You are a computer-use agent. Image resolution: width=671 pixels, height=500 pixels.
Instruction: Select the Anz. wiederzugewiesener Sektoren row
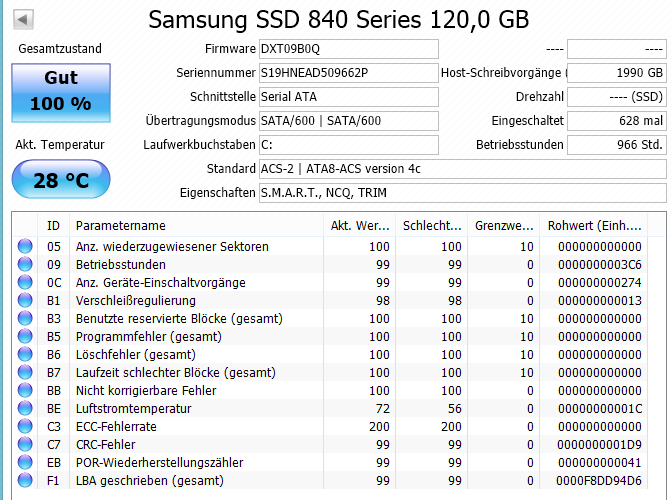pos(330,246)
